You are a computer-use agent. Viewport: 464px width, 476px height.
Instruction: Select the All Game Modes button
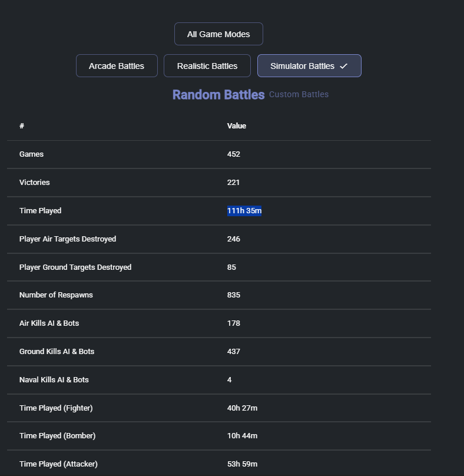click(x=218, y=34)
